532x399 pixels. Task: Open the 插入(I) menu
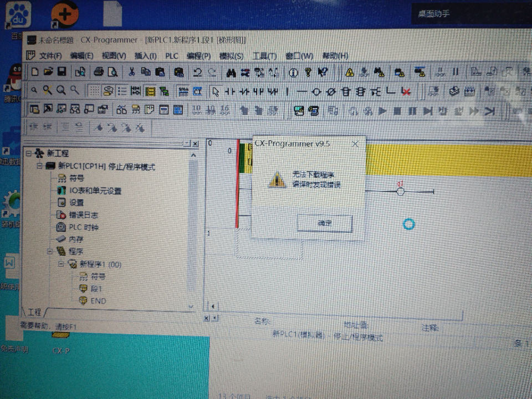145,55
